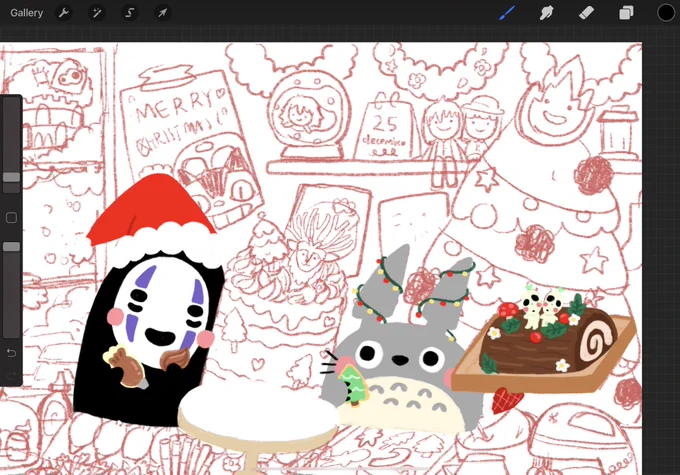Open the Actions wrench menu
The height and width of the screenshot is (475, 680).
pos(64,13)
